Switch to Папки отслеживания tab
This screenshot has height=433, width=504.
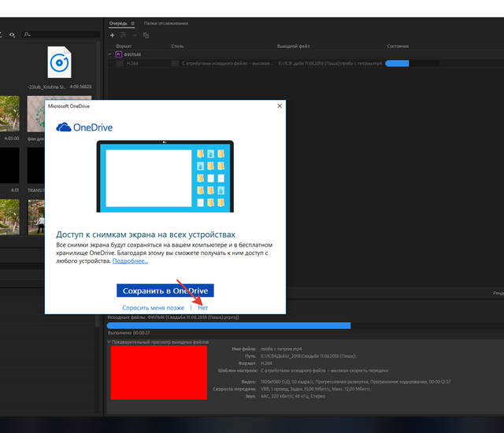coord(166,24)
